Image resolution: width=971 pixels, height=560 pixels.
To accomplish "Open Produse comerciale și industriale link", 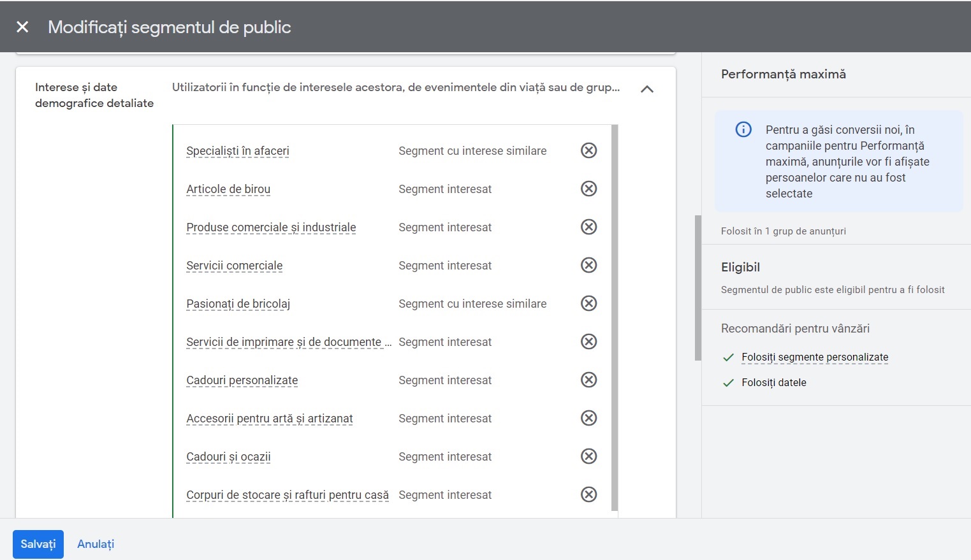I will [x=271, y=227].
